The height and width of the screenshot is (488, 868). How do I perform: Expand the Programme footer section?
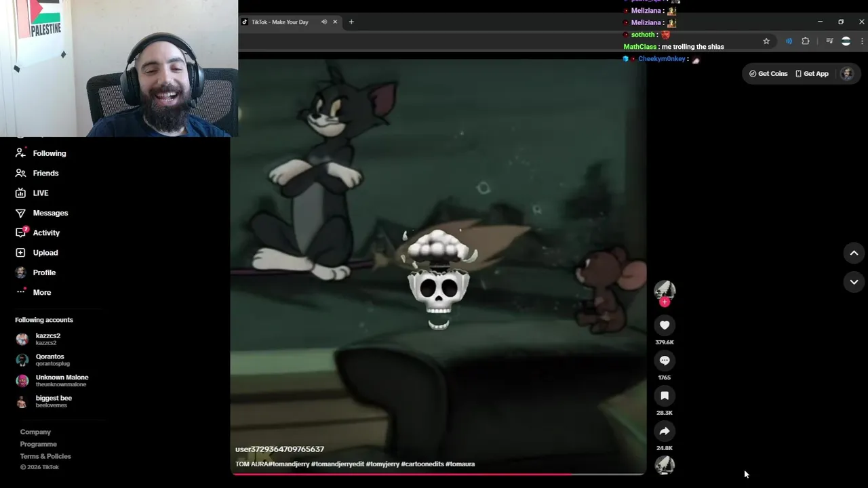point(39,444)
